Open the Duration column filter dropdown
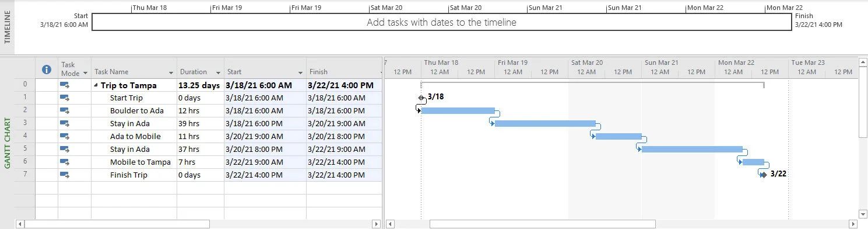This screenshot has height=229, width=868. pyautogui.click(x=219, y=73)
